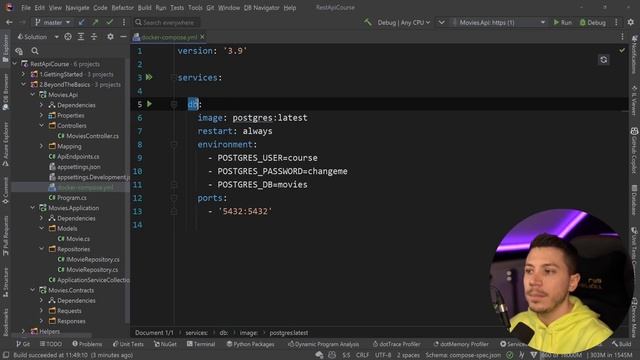Open more VCS actions vertical dots
The height and width of the screenshot is (360, 640).
(124, 22)
